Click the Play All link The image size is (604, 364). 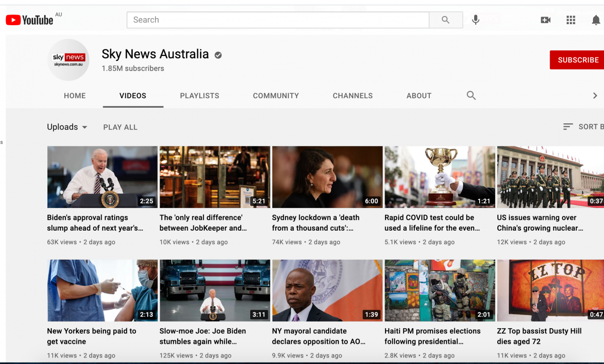pyautogui.click(x=120, y=127)
